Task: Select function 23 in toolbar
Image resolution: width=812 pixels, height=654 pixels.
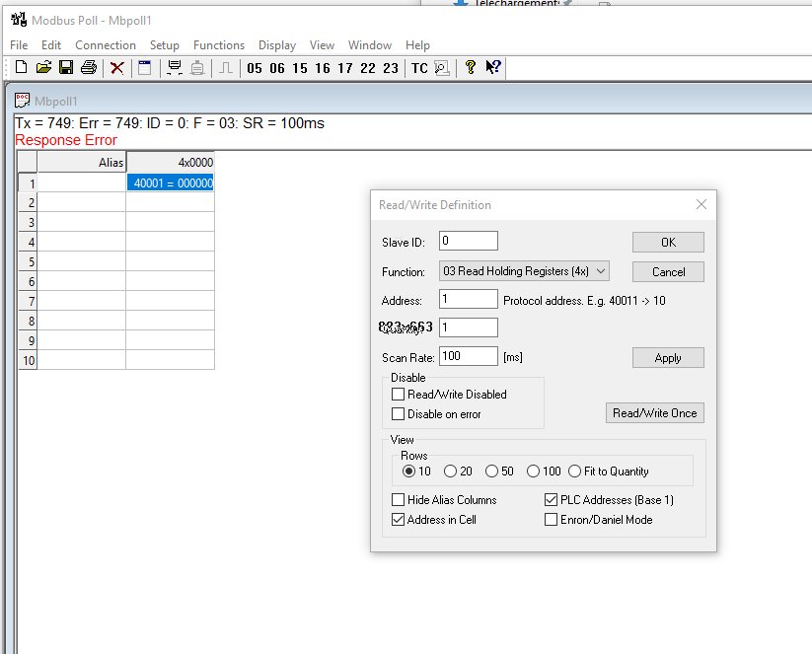Action: pos(391,68)
